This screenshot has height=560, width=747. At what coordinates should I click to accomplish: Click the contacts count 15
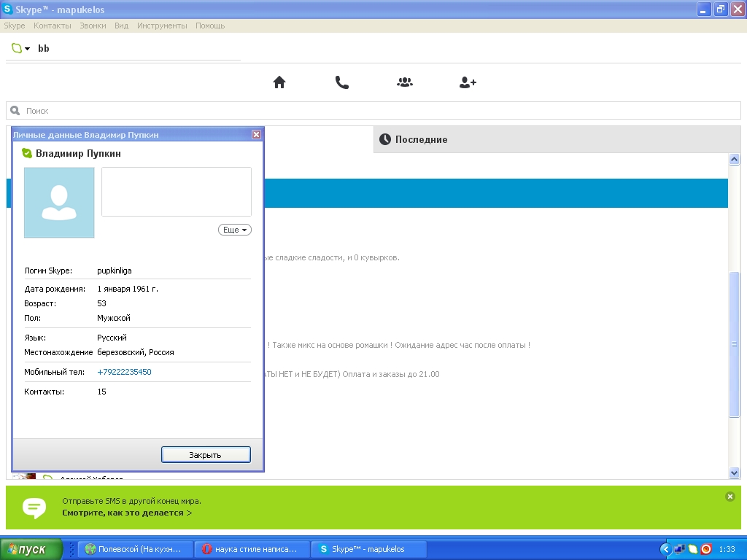[x=101, y=392]
